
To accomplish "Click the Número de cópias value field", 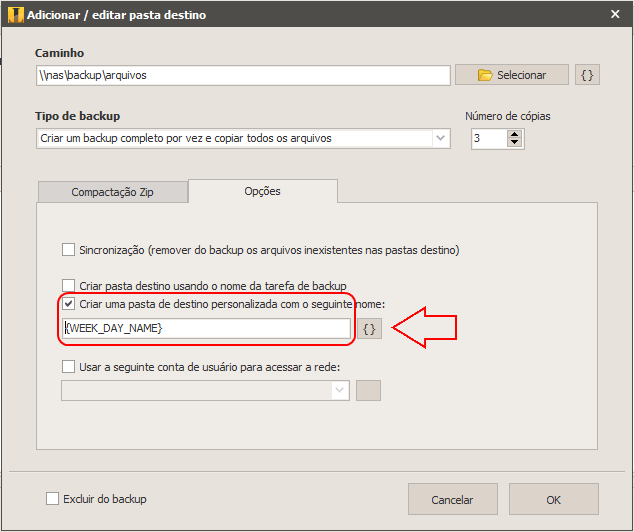I will pos(489,139).
